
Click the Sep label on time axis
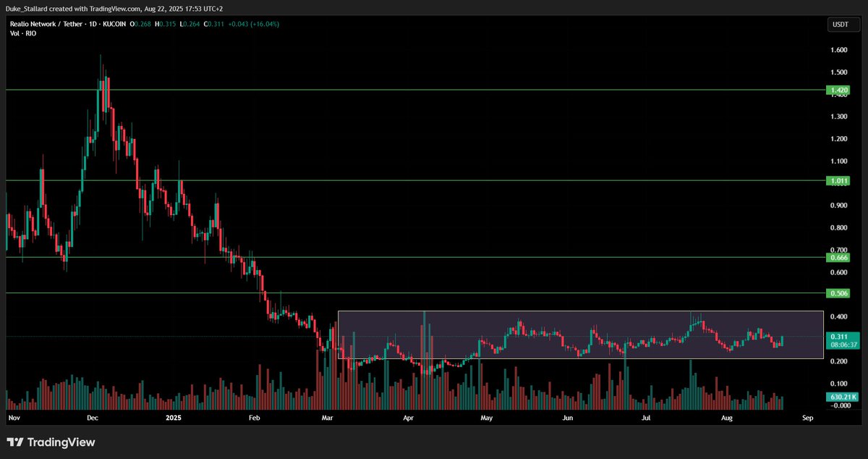(x=807, y=418)
